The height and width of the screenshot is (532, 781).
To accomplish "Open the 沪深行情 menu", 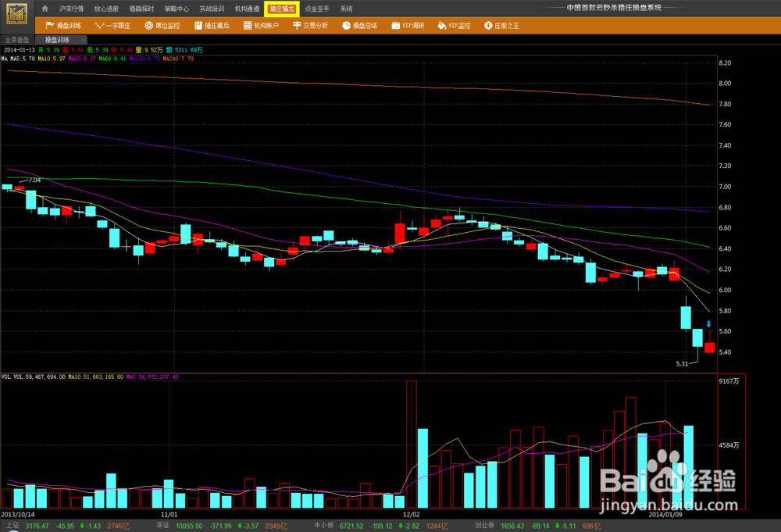I will click(71, 9).
